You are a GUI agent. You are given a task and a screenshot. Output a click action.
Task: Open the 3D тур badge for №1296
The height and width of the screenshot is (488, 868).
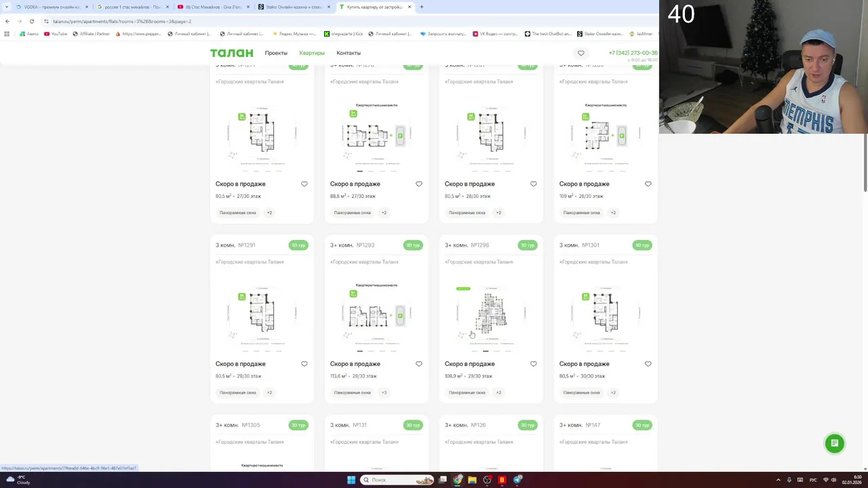pos(528,245)
